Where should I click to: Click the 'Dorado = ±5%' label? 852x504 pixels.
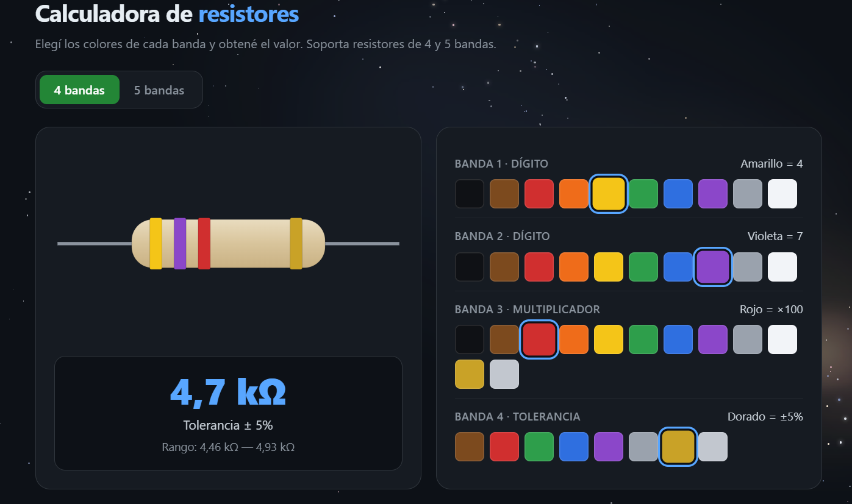[x=765, y=417]
